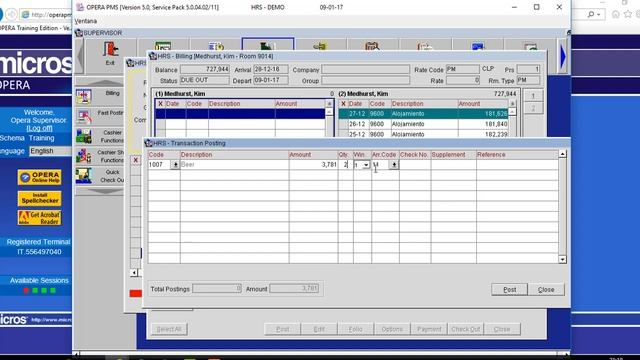Select 27-12 Alojamiento row in folio
This screenshot has width=640, height=360.
(x=423, y=114)
